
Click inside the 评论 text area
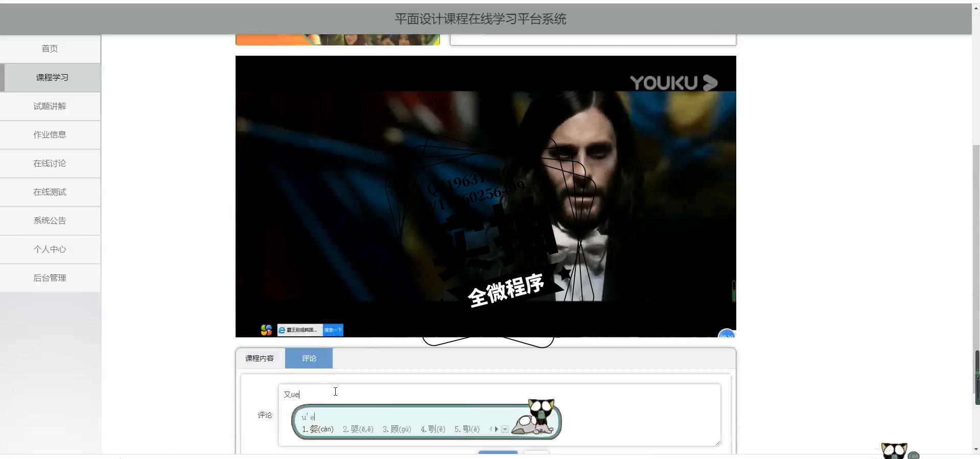(x=499, y=415)
